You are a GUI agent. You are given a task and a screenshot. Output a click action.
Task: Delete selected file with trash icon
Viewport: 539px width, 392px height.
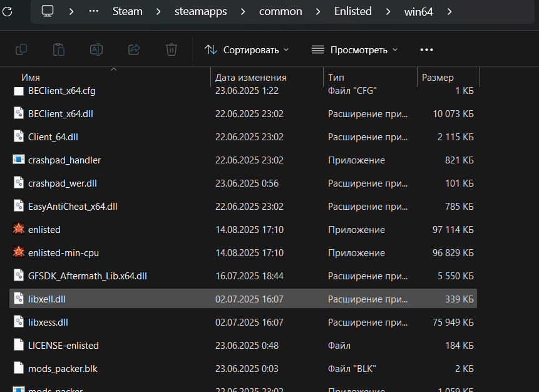click(171, 49)
